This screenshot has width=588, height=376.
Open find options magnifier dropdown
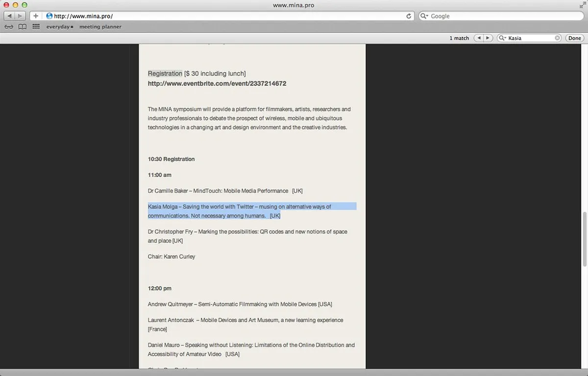point(503,38)
